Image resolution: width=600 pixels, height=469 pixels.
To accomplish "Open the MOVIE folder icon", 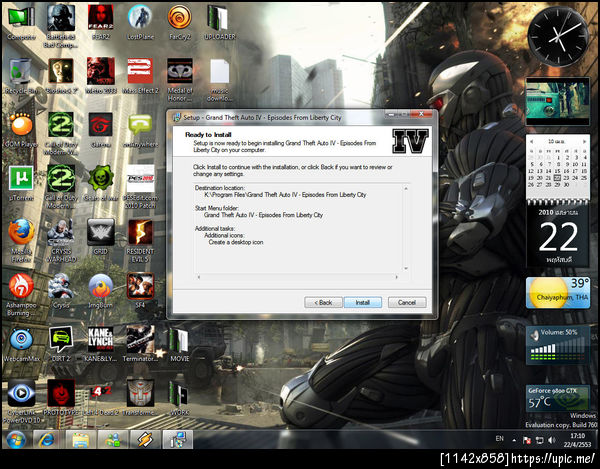I will [179, 344].
